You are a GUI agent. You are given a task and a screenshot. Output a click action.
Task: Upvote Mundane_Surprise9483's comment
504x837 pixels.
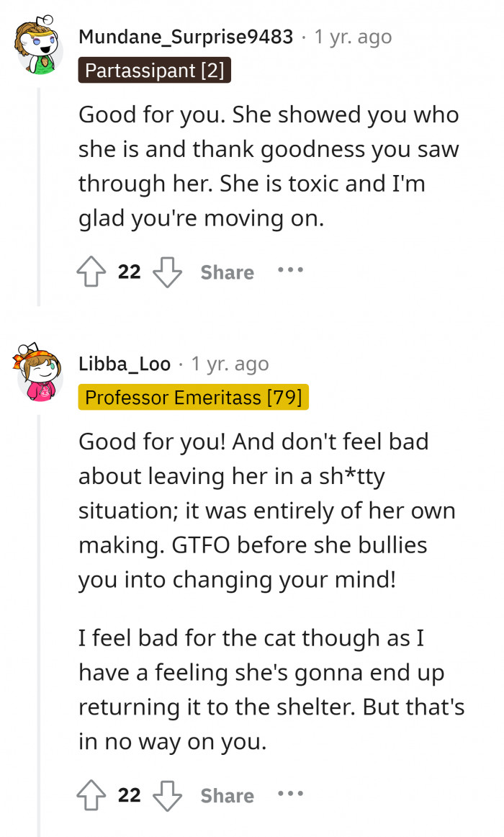pyautogui.click(x=91, y=272)
